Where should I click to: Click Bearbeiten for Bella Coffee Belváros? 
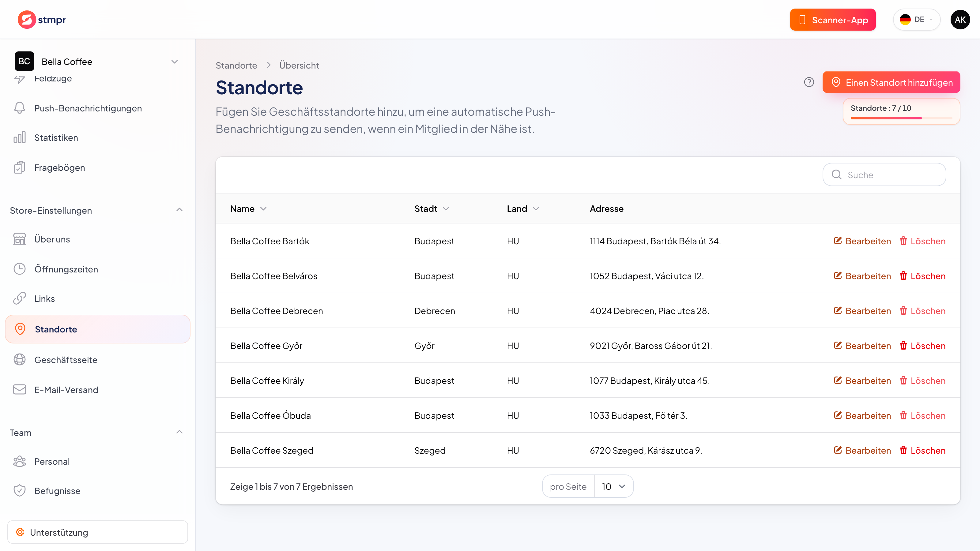pos(862,276)
